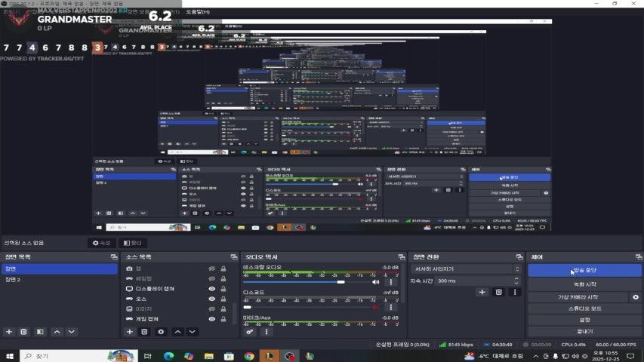The width and height of the screenshot is (644, 362).
Task: Open File Explorer from the taskbar
Action: click(x=208, y=356)
